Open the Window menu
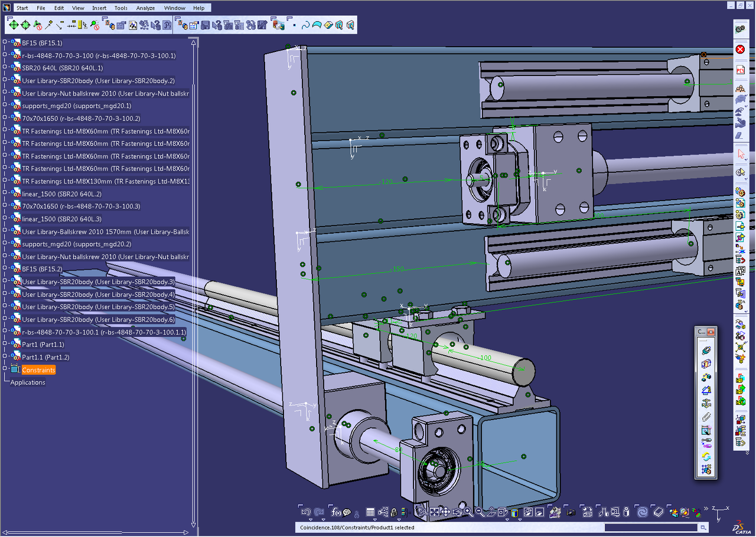Viewport: 756px width, 537px height. point(174,8)
